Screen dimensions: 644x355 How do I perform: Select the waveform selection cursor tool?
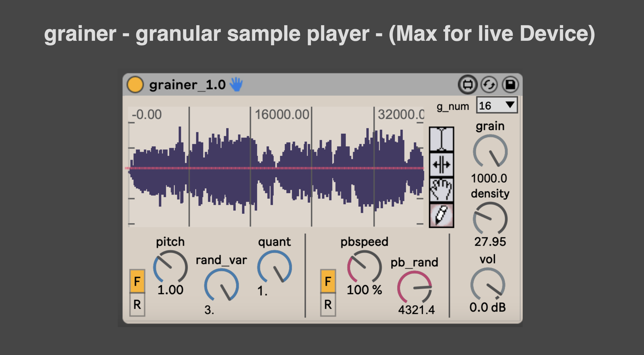coord(441,139)
